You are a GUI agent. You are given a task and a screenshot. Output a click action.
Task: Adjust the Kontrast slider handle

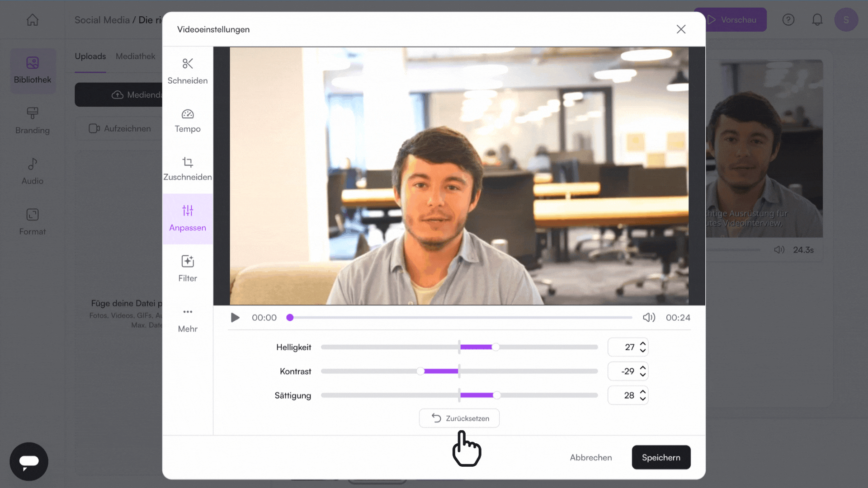pos(420,371)
